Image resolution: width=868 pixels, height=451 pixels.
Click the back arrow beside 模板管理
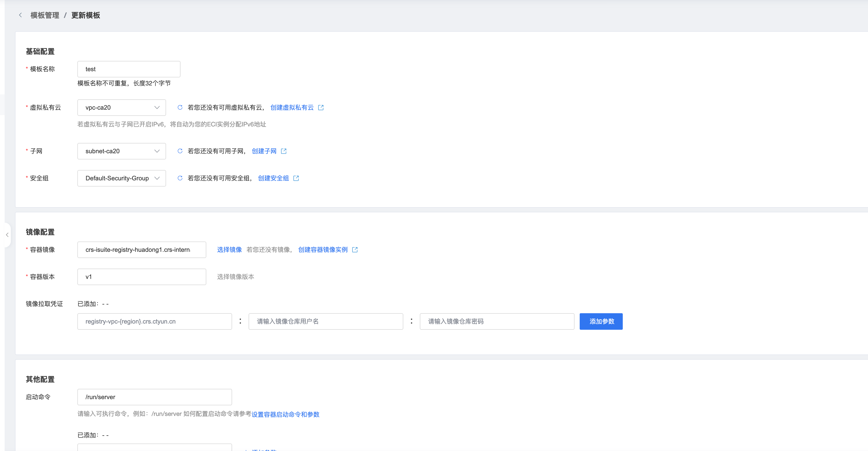coord(21,15)
